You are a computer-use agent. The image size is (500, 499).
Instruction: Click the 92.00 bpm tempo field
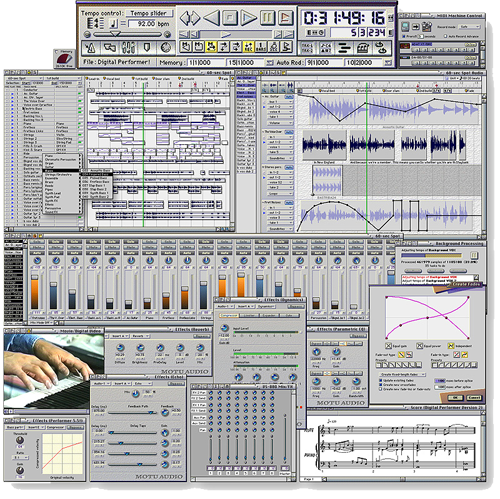tap(142, 24)
